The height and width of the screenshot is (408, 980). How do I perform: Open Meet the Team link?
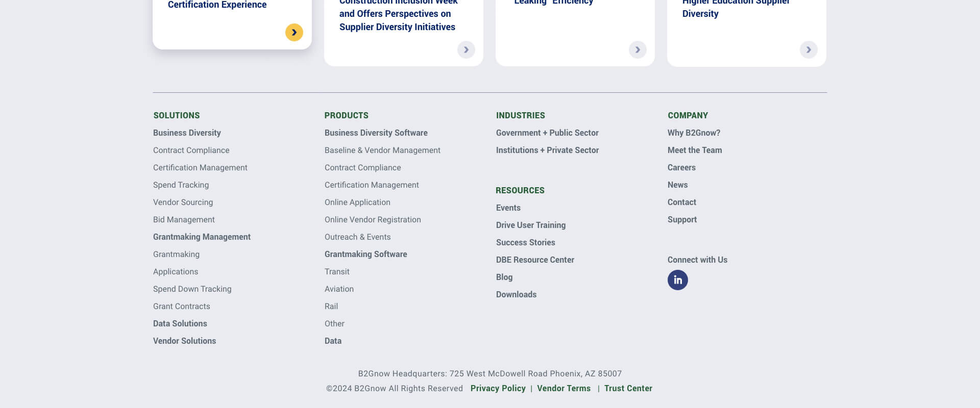point(695,150)
